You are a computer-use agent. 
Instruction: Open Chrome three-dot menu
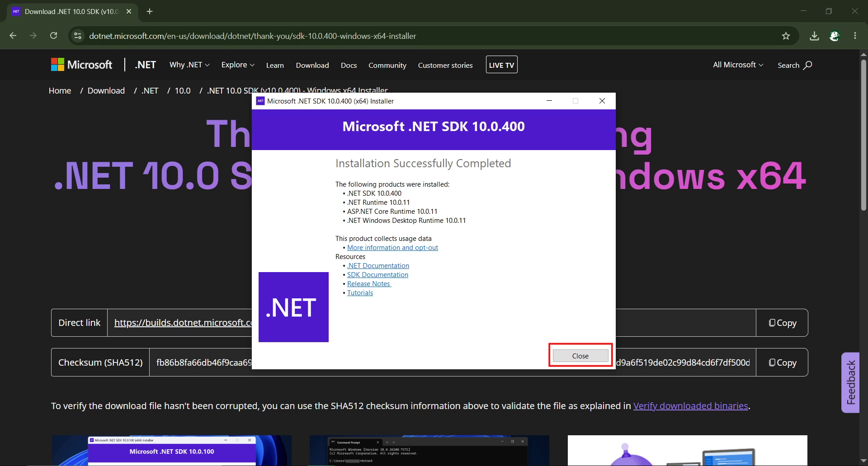pyautogui.click(x=855, y=36)
